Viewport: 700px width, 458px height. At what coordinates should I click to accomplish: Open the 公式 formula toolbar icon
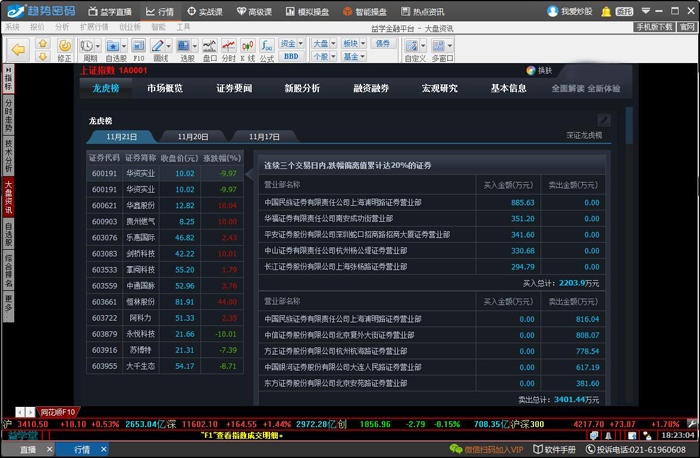tap(266, 48)
